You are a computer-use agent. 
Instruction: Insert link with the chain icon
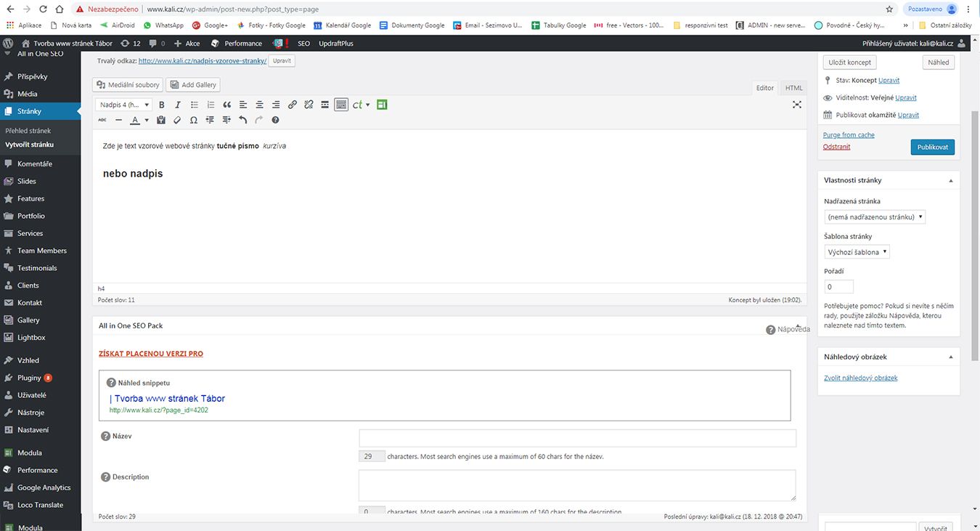[293, 105]
